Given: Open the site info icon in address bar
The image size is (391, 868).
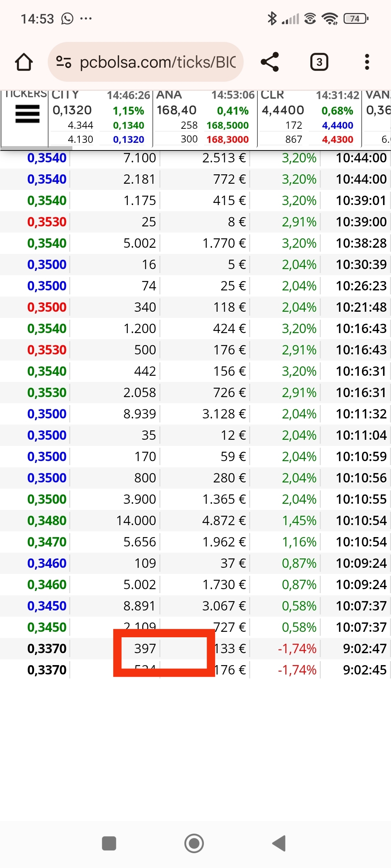Looking at the screenshot, I should (x=64, y=62).
